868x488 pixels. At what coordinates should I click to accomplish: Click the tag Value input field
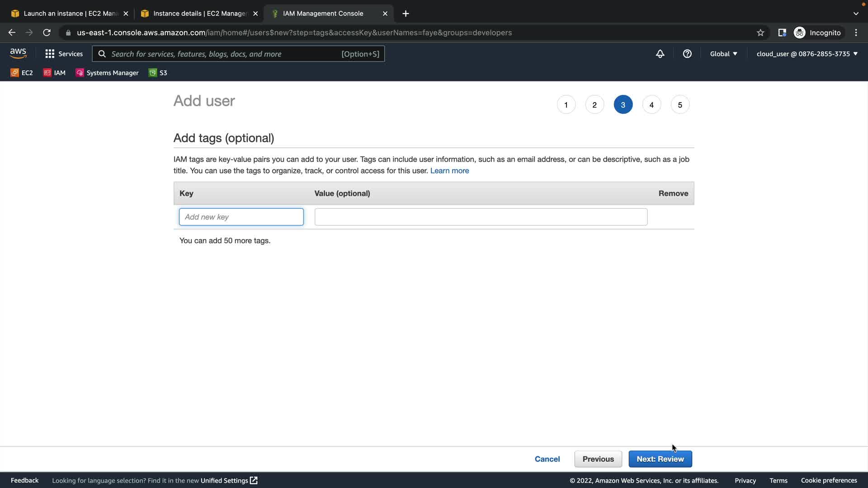tap(481, 217)
